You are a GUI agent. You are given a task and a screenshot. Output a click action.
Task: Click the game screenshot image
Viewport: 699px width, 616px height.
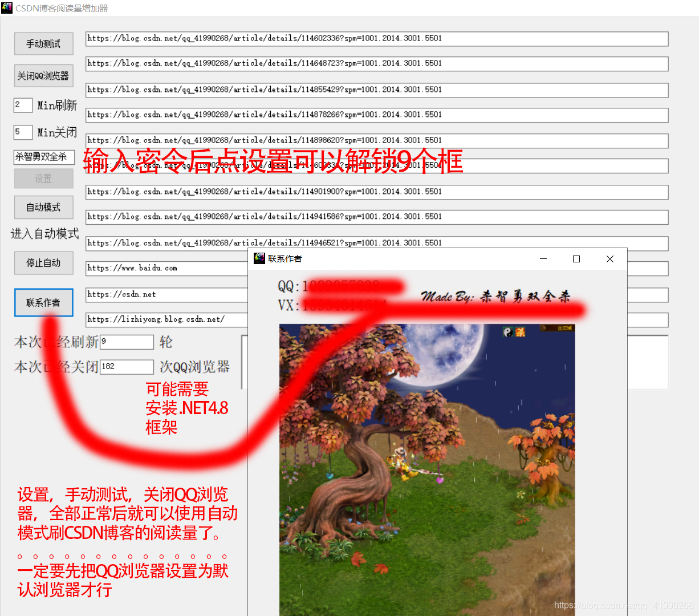click(x=427, y=470)
